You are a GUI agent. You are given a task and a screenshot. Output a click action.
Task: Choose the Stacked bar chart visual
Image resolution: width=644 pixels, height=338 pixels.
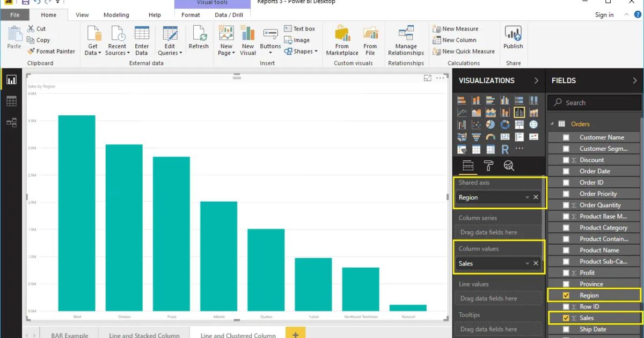462,100
